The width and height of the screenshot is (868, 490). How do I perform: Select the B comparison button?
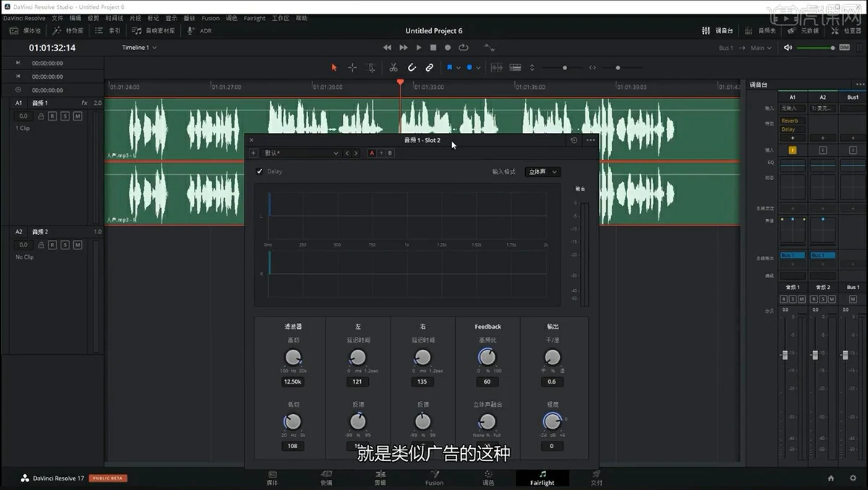pyautogui.click(x=390, y=153)
